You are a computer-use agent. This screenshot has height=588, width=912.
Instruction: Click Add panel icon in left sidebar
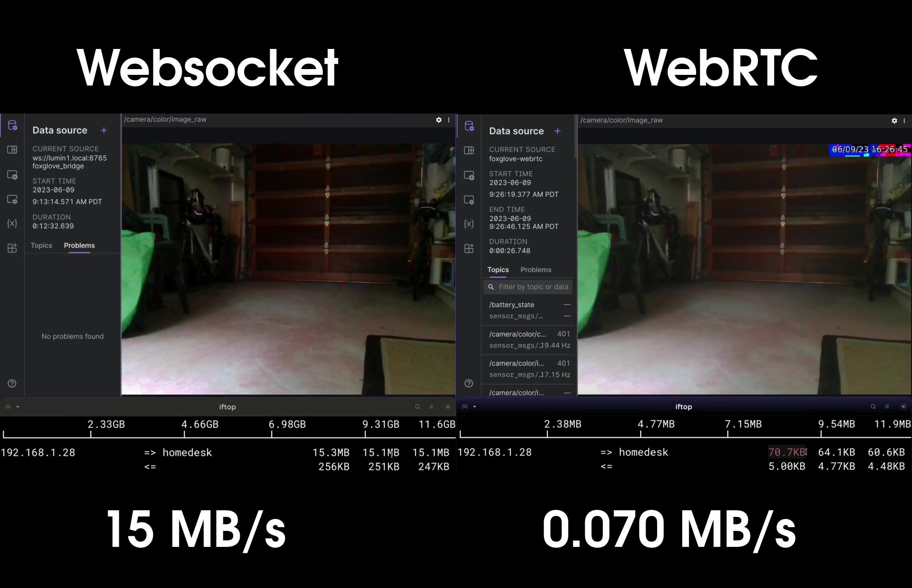pos(12,175)
